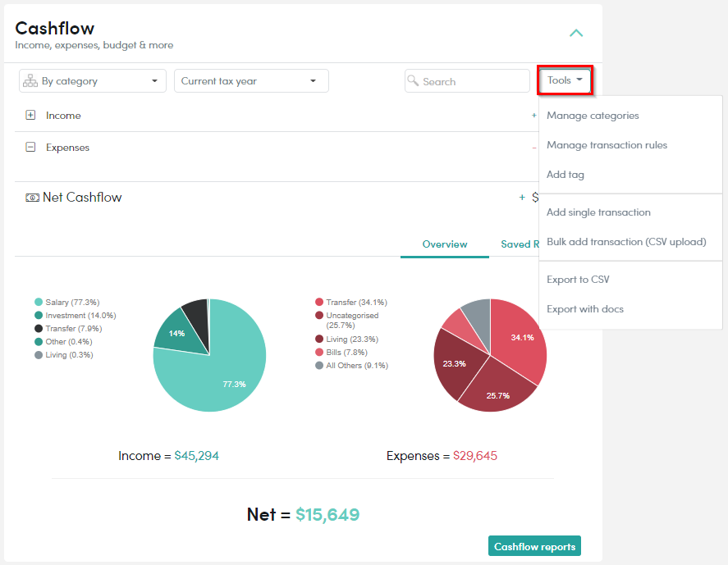Click Export to CSV option
728x565 pixels.
point(578,280)
